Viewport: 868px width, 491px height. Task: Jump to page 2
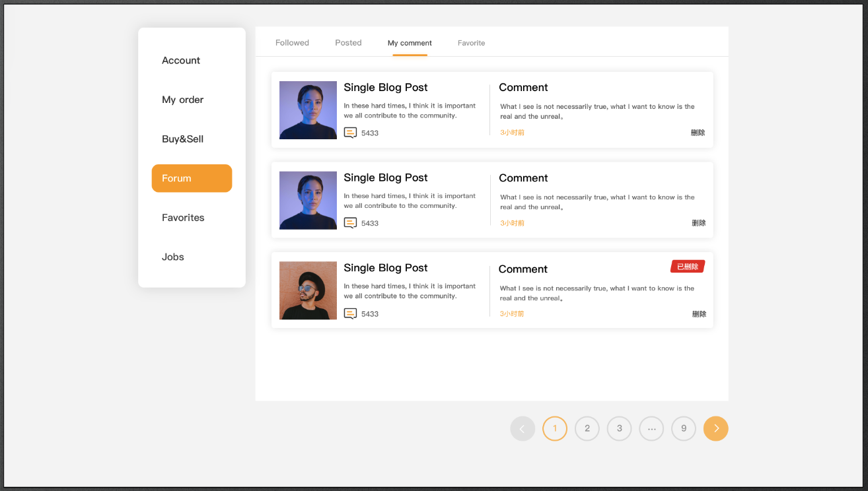[587, 428]
